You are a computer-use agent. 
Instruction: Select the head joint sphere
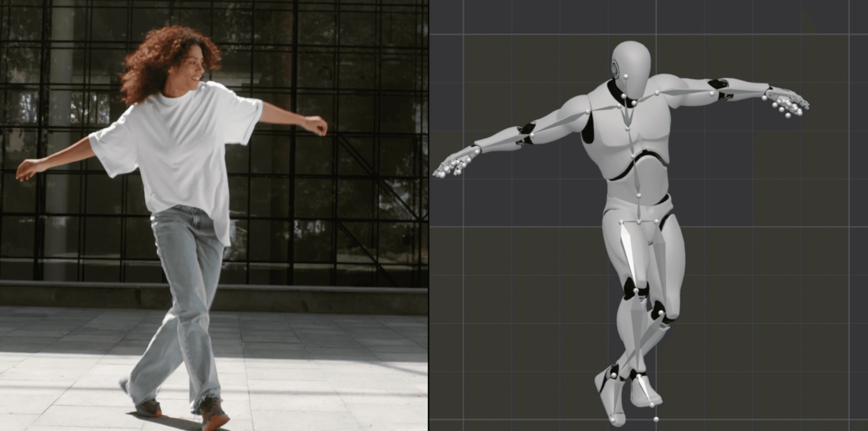626,76
